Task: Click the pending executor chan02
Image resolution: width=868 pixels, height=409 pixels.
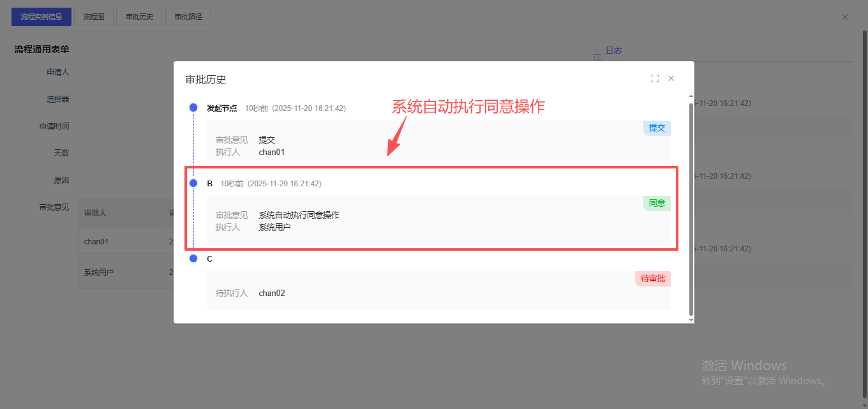Action: tap(272, 294)
